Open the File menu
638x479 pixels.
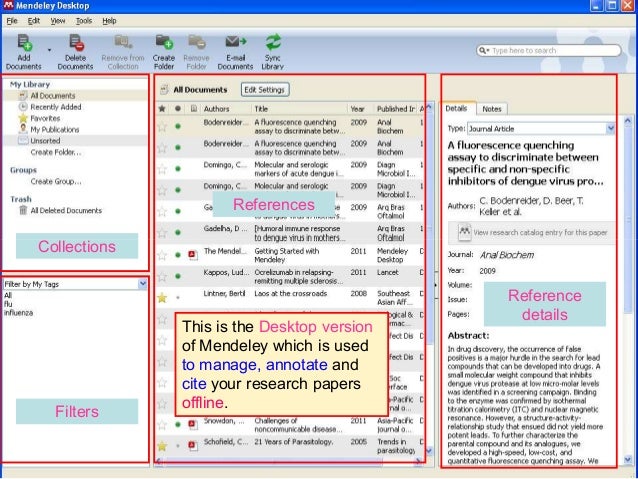tap(12, 21)
